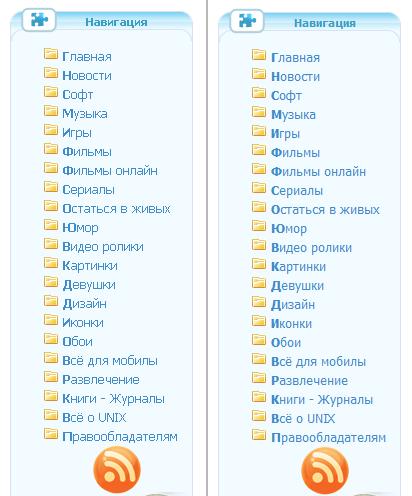The height and width of the screenshot is (496, 412).
Task: Click folder icon beside Софт in right panel
Action: 259,93
